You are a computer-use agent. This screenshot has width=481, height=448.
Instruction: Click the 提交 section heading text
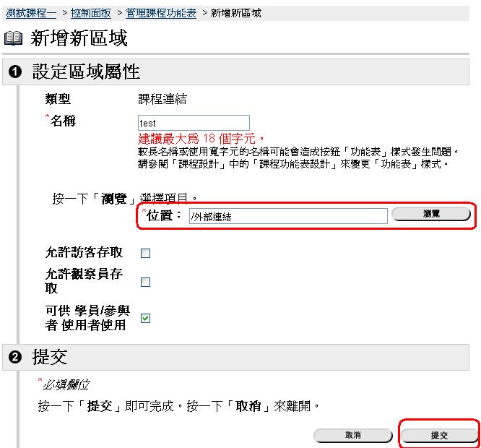pyautogui.click(x=50, y=356)
